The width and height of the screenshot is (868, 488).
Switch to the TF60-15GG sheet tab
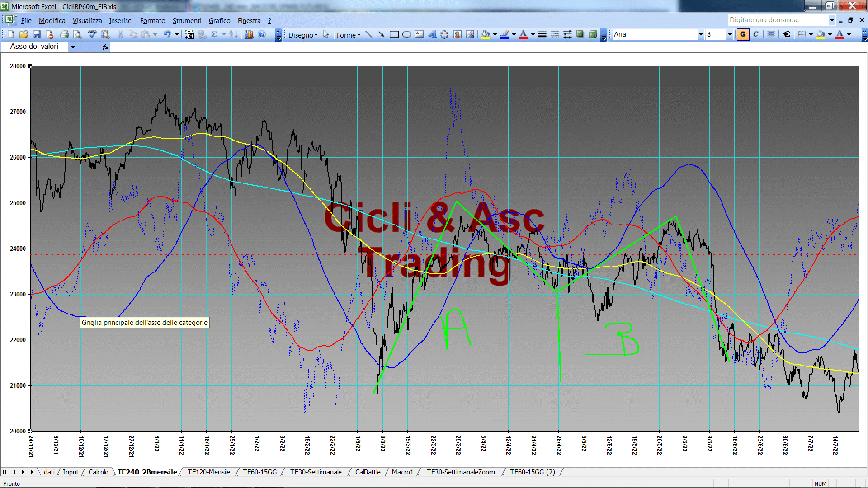point(260,472)
